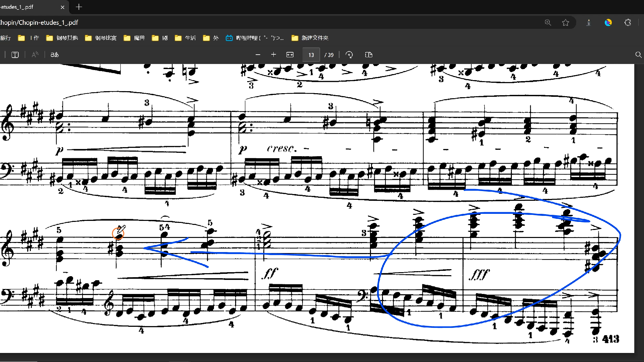
Task: Open browser zoom magnifier in address bar
Action: tap(548, 22)
